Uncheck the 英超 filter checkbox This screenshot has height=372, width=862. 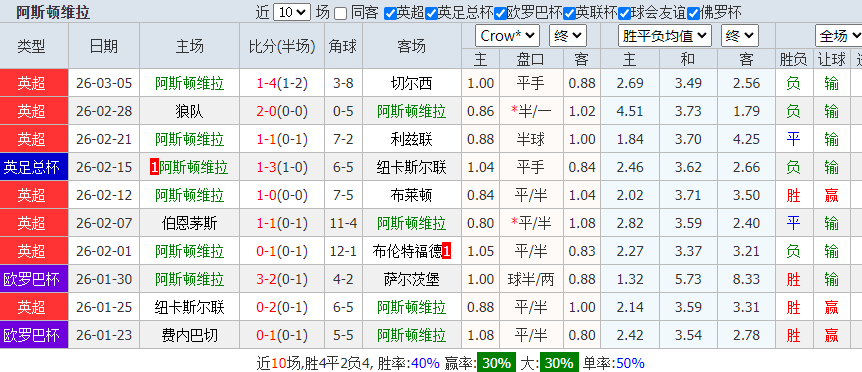(390, 13)
